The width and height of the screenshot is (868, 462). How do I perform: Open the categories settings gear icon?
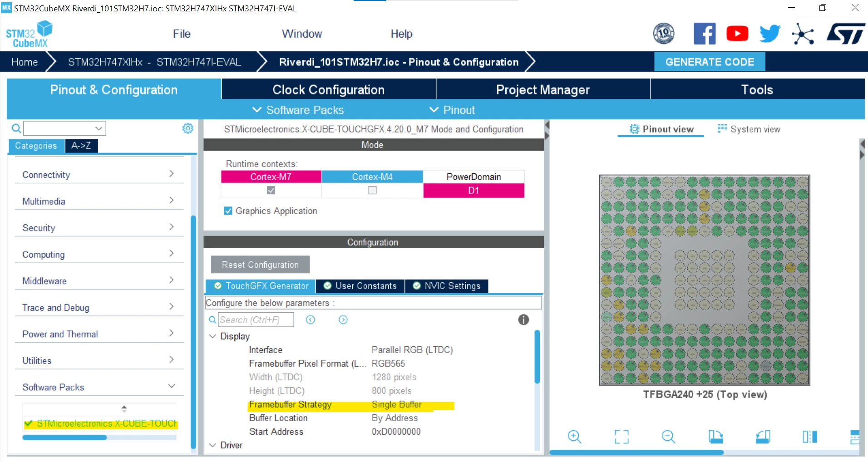pos(187,128)
